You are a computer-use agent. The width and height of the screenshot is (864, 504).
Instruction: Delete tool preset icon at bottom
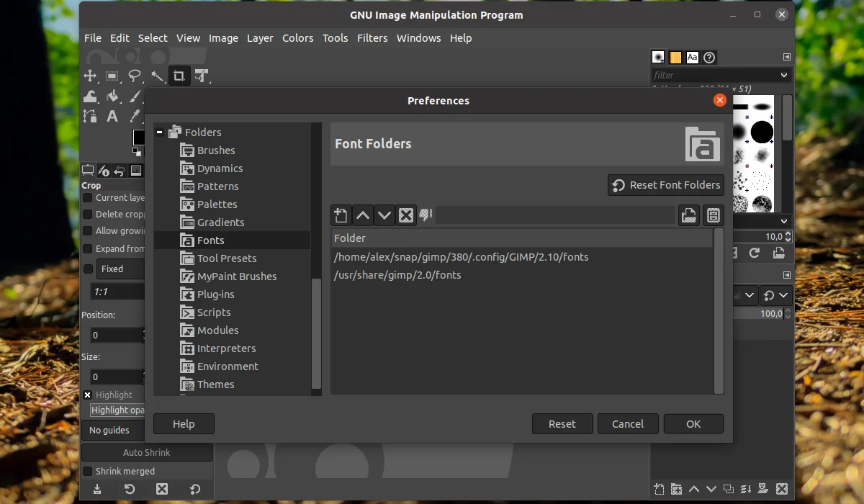point(162,489)
